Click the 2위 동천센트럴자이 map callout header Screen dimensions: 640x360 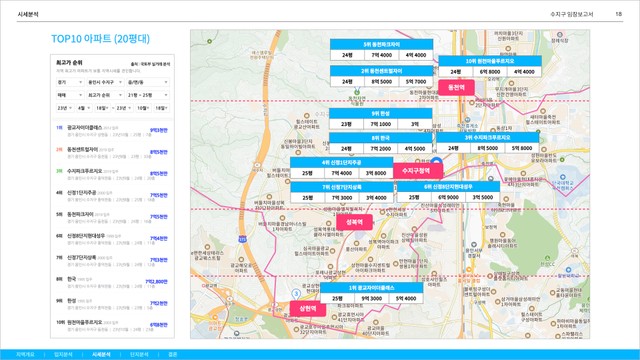tap(381, 71)
